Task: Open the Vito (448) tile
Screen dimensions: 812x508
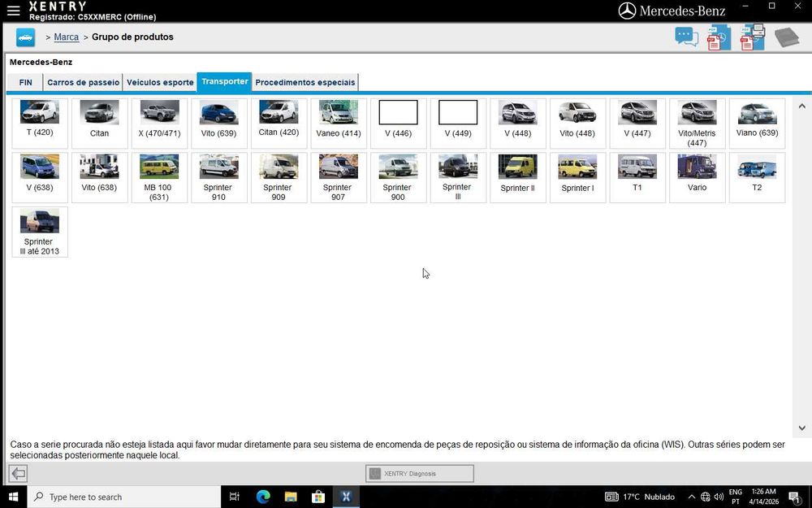Action: [577, 124]
